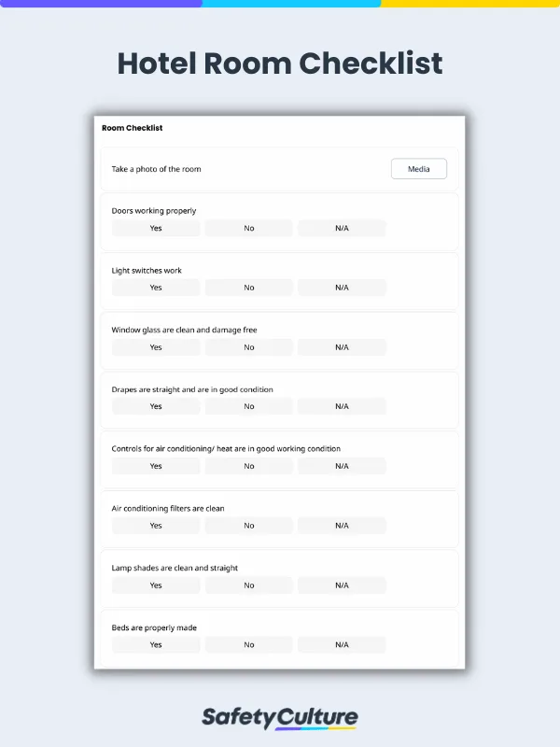Mark N/A for Beds properly made

pyautogui.click(x=342, y=644)
